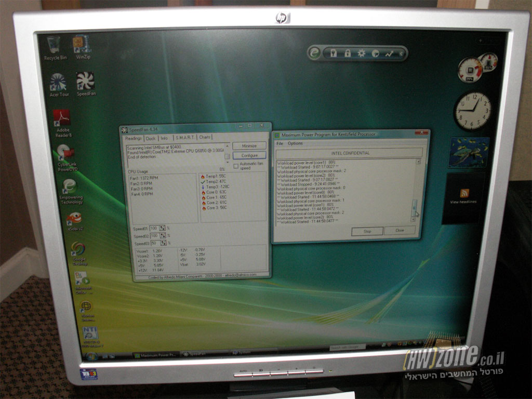Click the CPU meter sidebar gadget

pyautogui.click(x=471, y=70)
